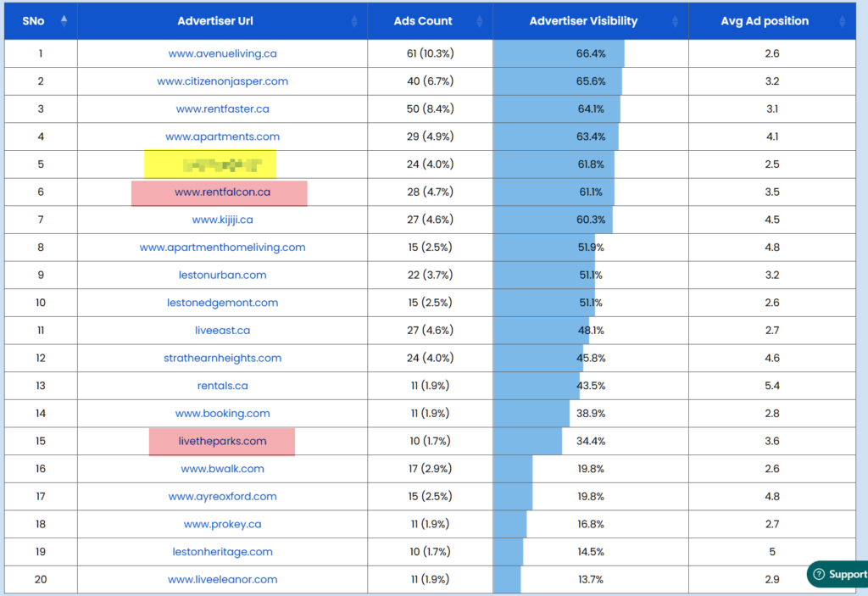The height and width of the screenshot is (596, 868).
Task: Open liveeast.ca advertiser link
Action: 223,331
